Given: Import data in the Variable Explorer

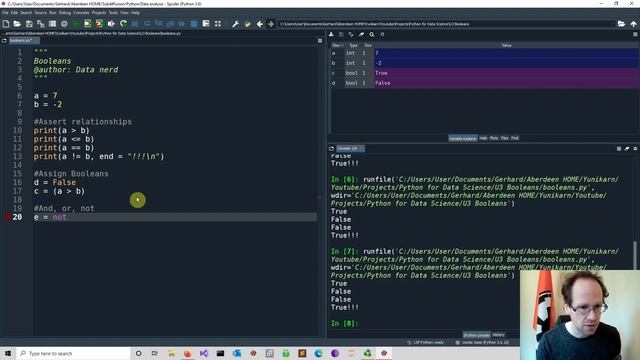Looking at the screenshot, I should (x=331, y=35).
